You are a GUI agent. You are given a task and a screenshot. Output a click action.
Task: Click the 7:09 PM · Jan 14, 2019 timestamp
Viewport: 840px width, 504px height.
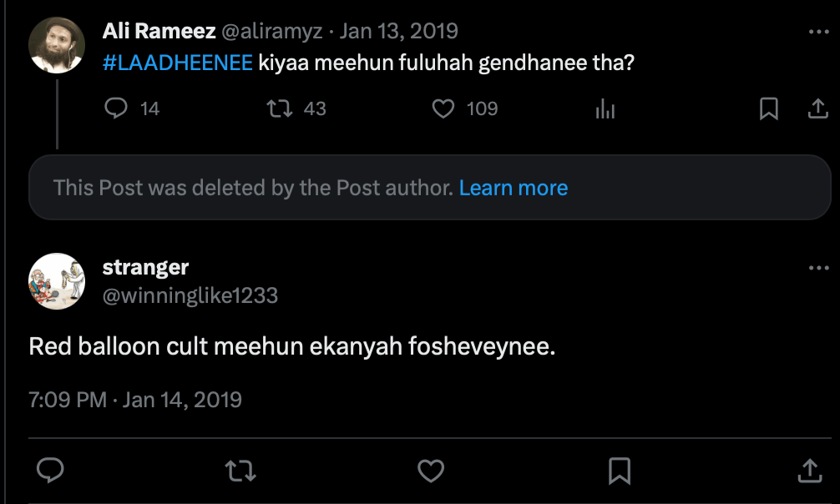(x=135, y=400)
